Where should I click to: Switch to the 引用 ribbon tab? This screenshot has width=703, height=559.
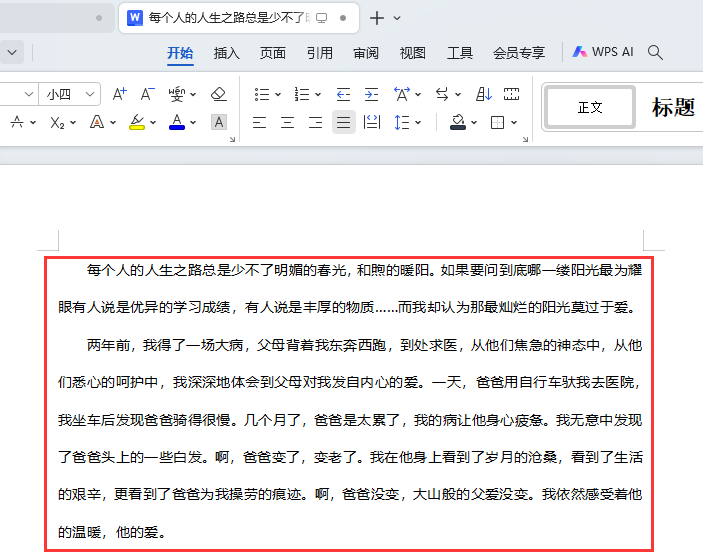point(320,53)
